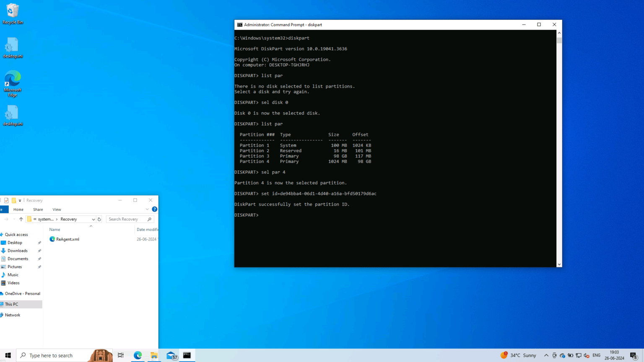This screenshot has width=644, height=362.
Task: Expand hidden icons in the system tray
Action: 546,355
